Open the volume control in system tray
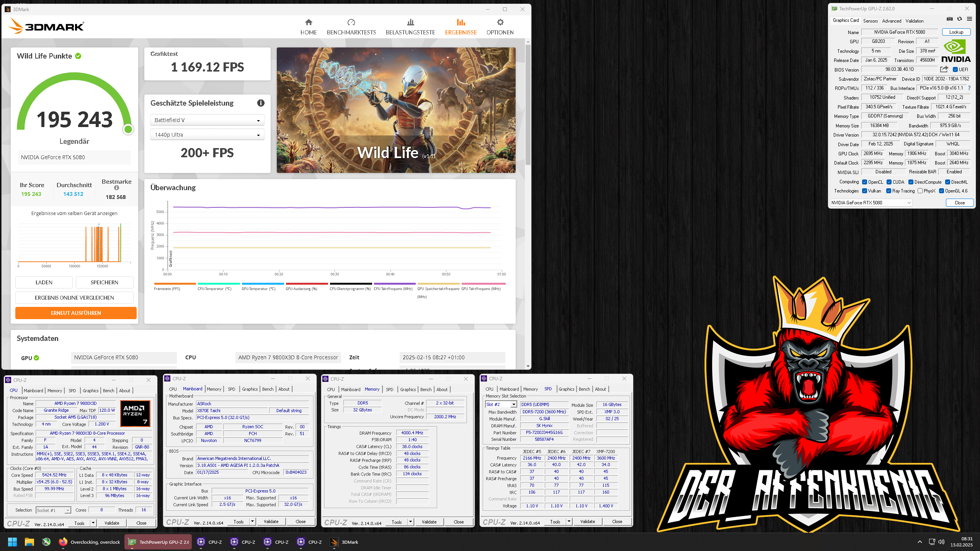Image resolution: width=980 pixels, height=551 pixels. pyautogui.click(x=941, y=542)
